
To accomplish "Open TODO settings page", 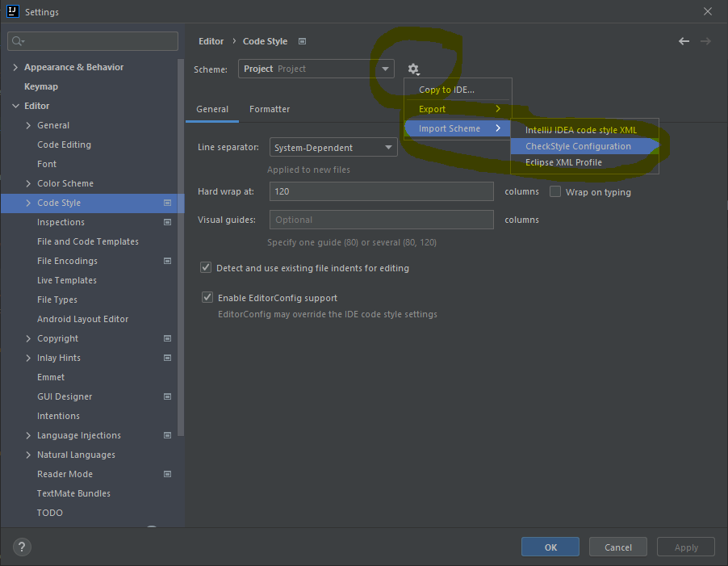I will pos(50,513).
